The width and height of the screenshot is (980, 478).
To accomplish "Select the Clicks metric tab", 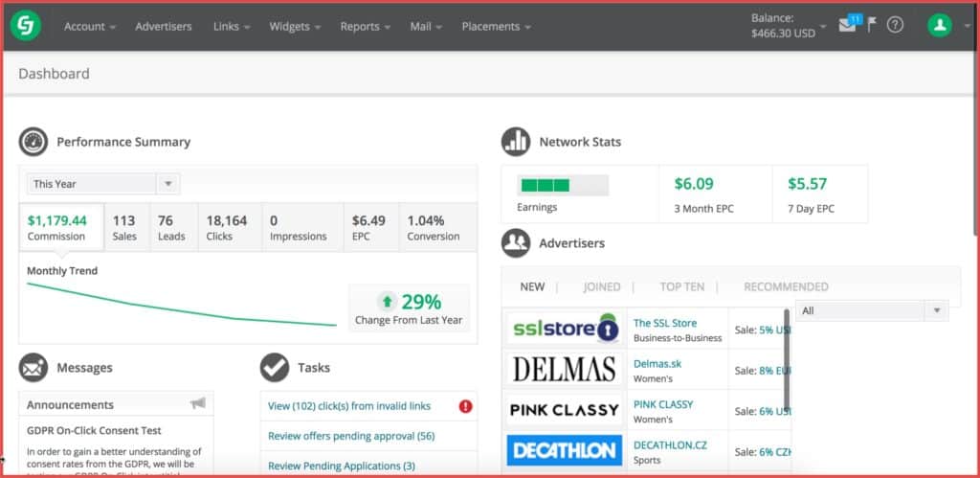I will click(x=231, y=228).
